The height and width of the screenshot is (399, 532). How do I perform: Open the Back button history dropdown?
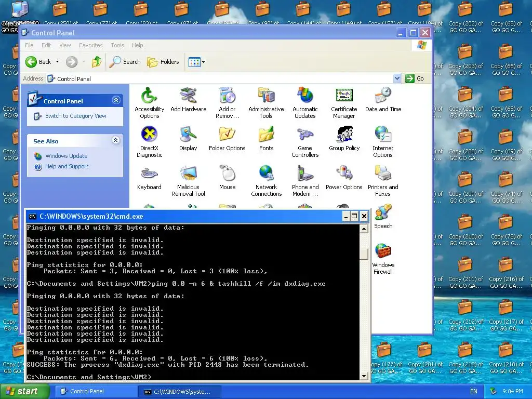tap(57, 62)
